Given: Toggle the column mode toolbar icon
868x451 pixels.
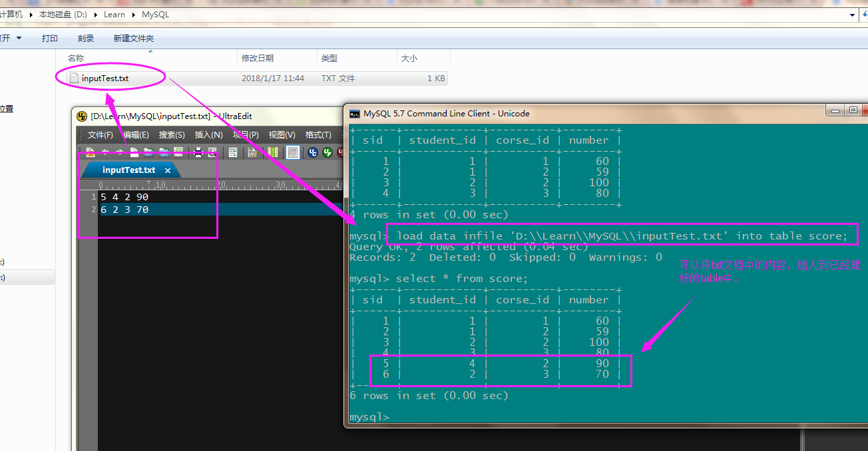Looking at the screenshot, I should [x=272, y=152].
